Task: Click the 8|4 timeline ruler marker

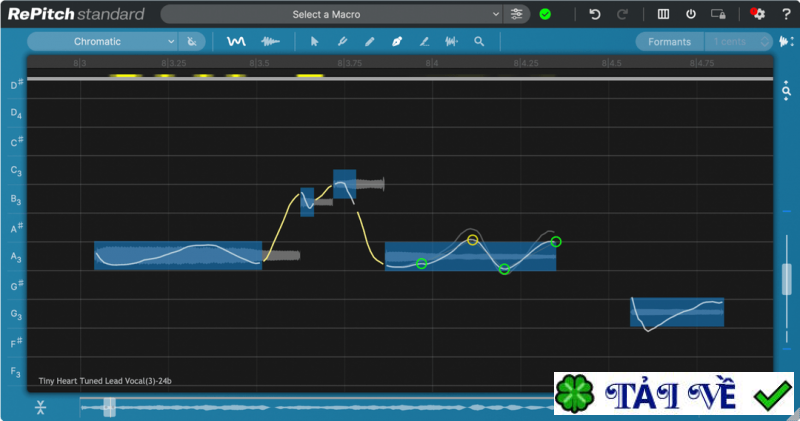Action: click(432, 63)
